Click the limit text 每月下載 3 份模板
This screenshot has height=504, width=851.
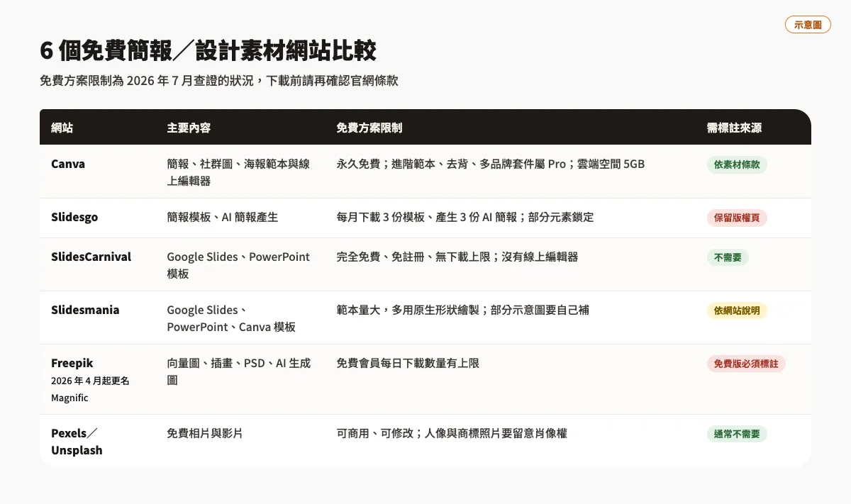pyautogui.click(x=465, y=217)
